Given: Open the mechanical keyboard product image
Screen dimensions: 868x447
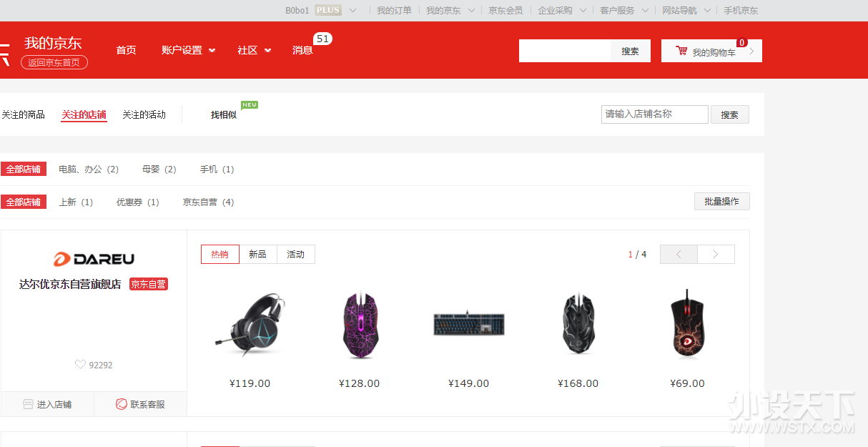Looking at the screenshot, I should click(x=469, y=324).
